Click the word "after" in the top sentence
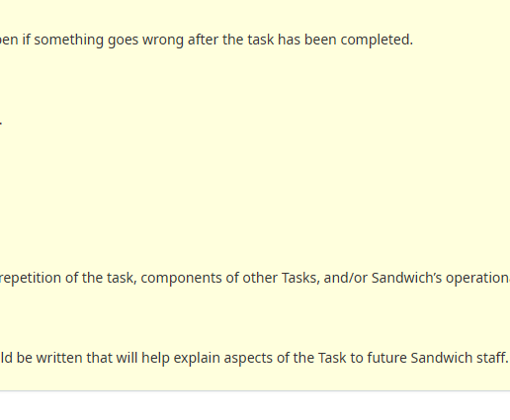The width and height of the screenshot is (510, 420). (x=203, y=40)
